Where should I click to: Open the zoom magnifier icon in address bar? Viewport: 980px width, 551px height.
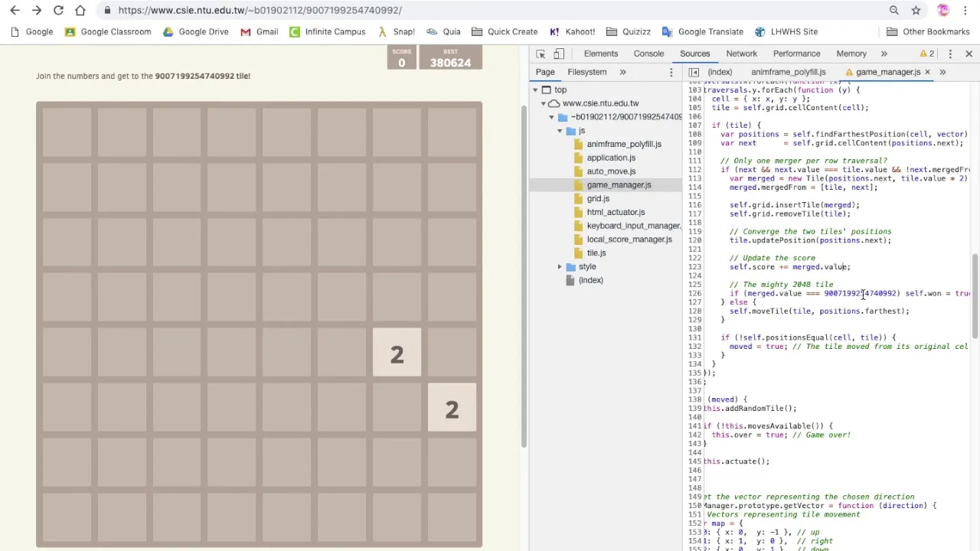(893, 10)
